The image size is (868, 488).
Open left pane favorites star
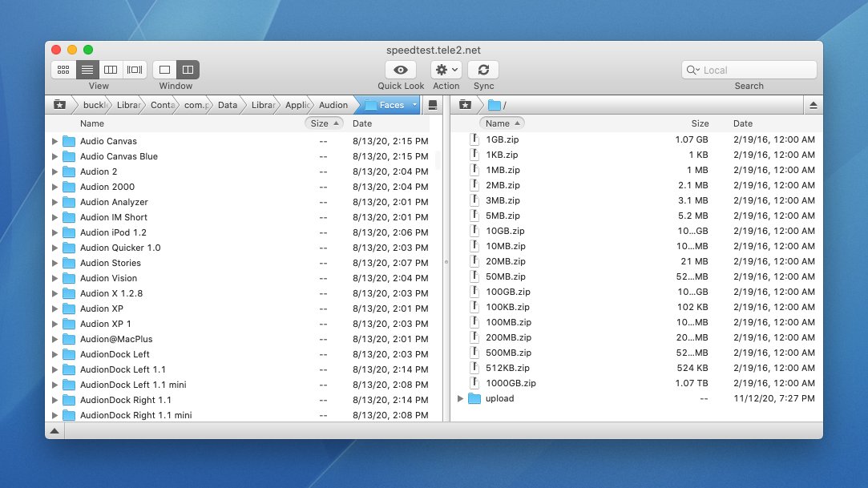pyautogui.click(x=60, y=105)
